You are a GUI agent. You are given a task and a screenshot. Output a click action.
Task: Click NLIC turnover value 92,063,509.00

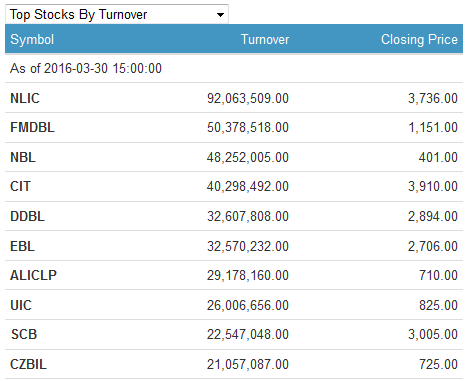pyautogui.click(x=248, y=98)
